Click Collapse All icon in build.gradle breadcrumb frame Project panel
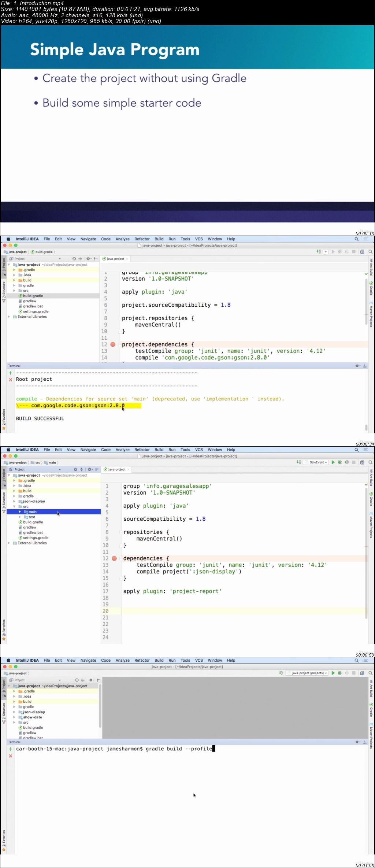The height and width of the screenshot is (868, 375). click(80, 259)
